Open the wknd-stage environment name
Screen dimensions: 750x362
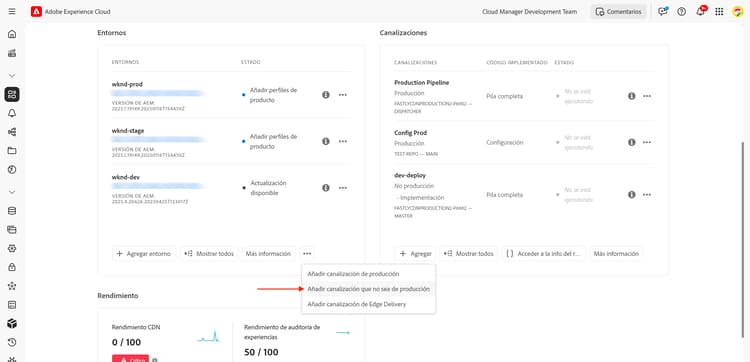click(x=128, y=131)
